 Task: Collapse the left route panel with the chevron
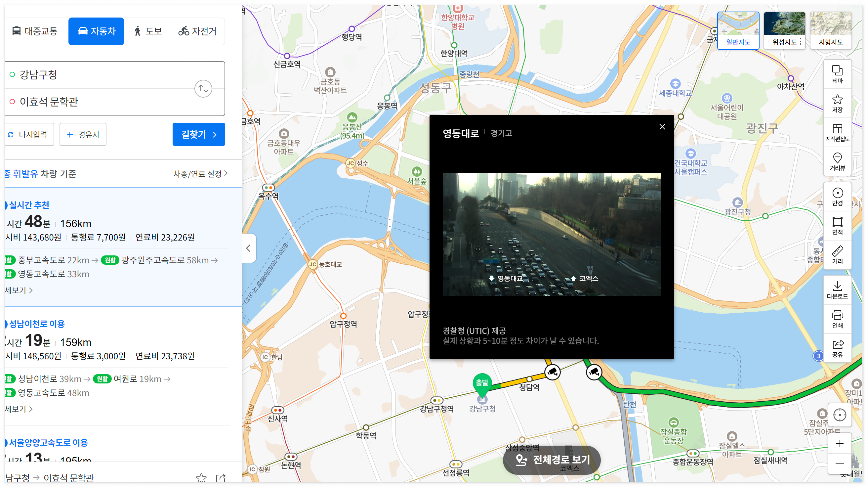pyautogui.click(x=249, y=248)
